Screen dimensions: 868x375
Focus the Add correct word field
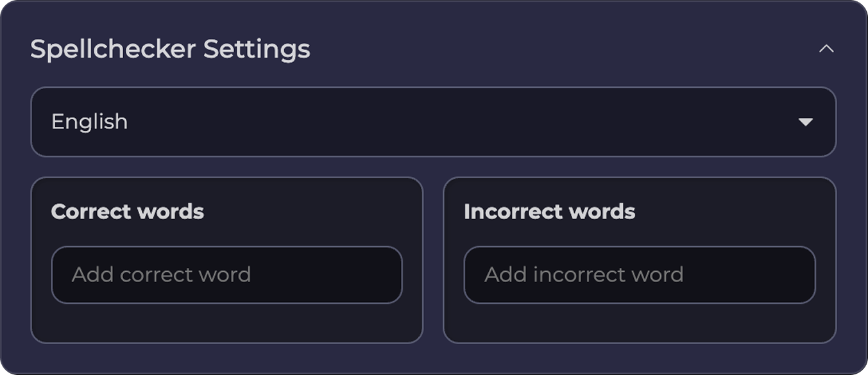click(x=226, y=275)
